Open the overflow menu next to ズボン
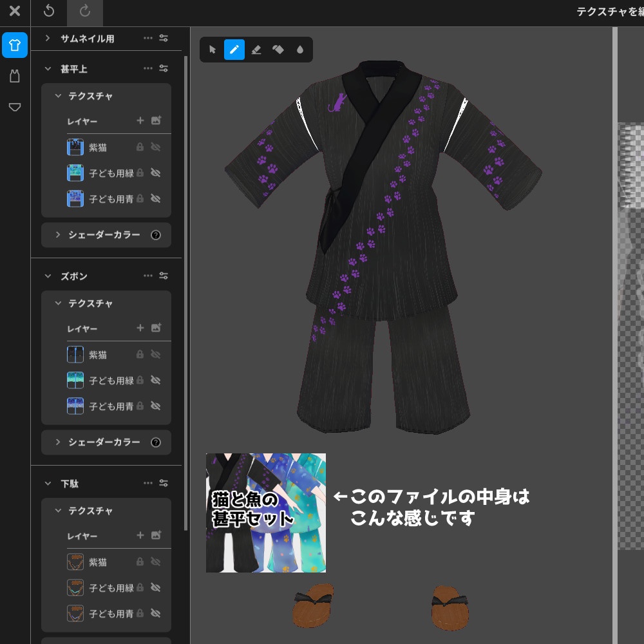The width and height of the screenshot is (644, 644). [x=147, y=276]
